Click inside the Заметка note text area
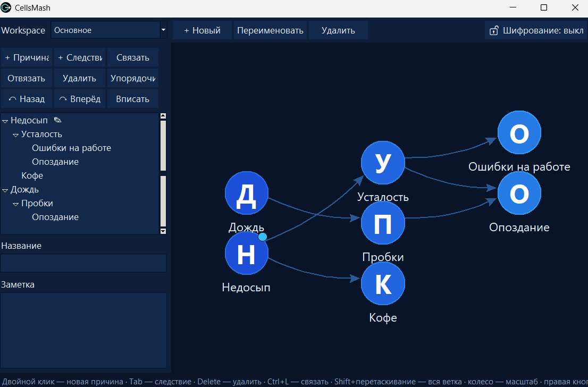Image resolution: width=588 pixels, height=387 pixels. pyautogui.click(x=83, y=330)
